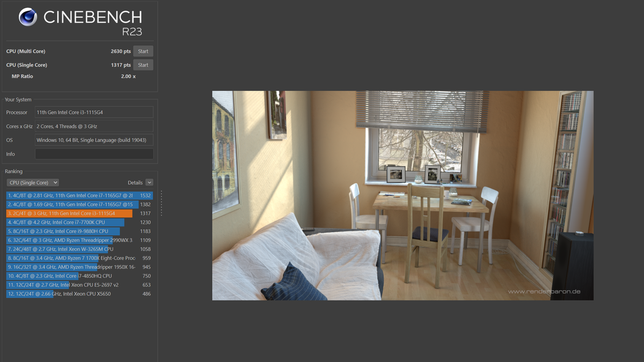This screenshot has height=362, width=644.
Task: Click the 486 score value in ranking
Action: click(147, 294)
